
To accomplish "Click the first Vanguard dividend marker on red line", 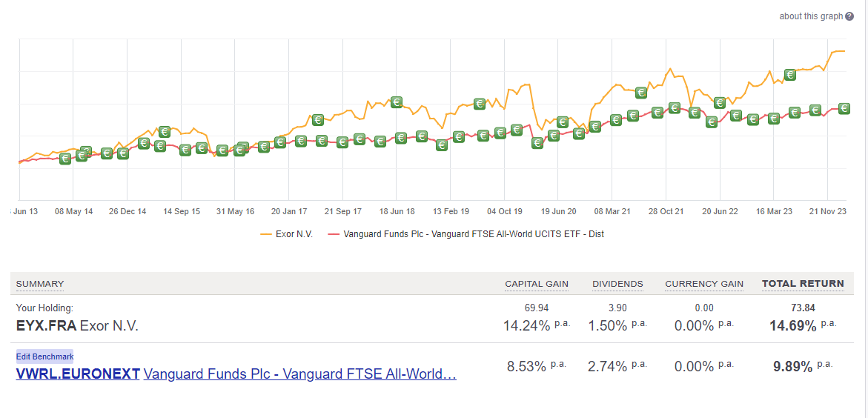I will click(64, 159).
